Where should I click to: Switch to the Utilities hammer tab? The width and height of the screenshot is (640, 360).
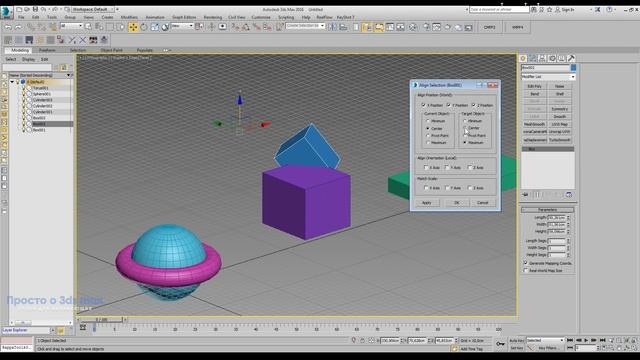pyautogui.click(x=571, y=58)
